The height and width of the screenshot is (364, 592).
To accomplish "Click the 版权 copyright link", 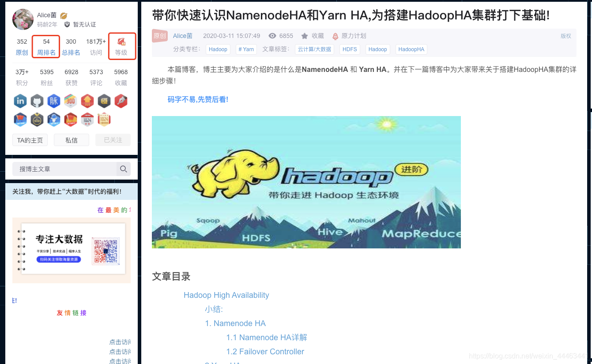I will coord(566,36).
